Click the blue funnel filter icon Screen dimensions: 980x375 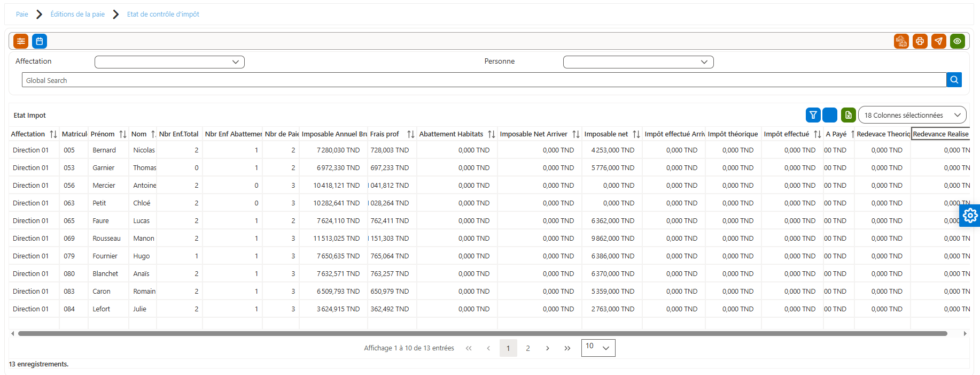pyautogui.click(x=813, y=115)
